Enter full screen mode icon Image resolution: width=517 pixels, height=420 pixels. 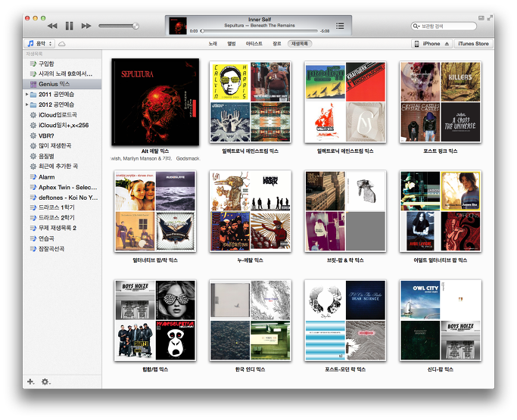491,18
